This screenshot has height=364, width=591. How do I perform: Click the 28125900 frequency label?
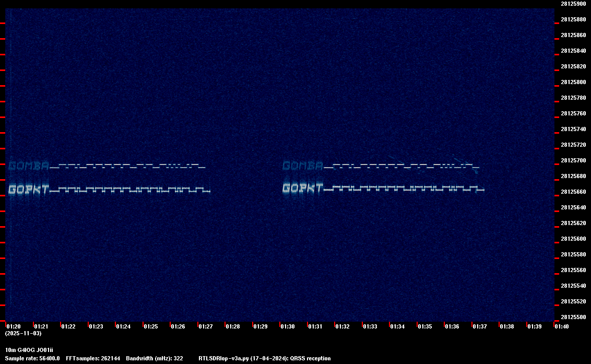(x=573, y=4)
